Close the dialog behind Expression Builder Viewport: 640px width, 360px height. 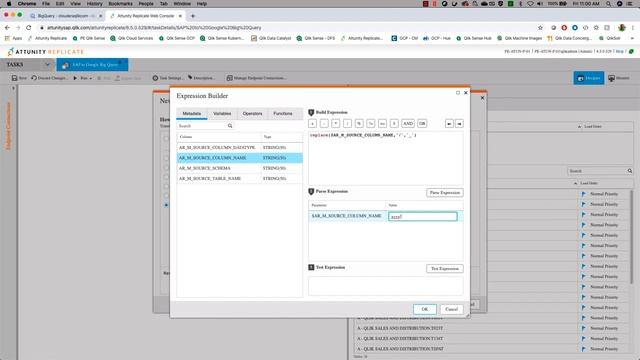point(482,98)
